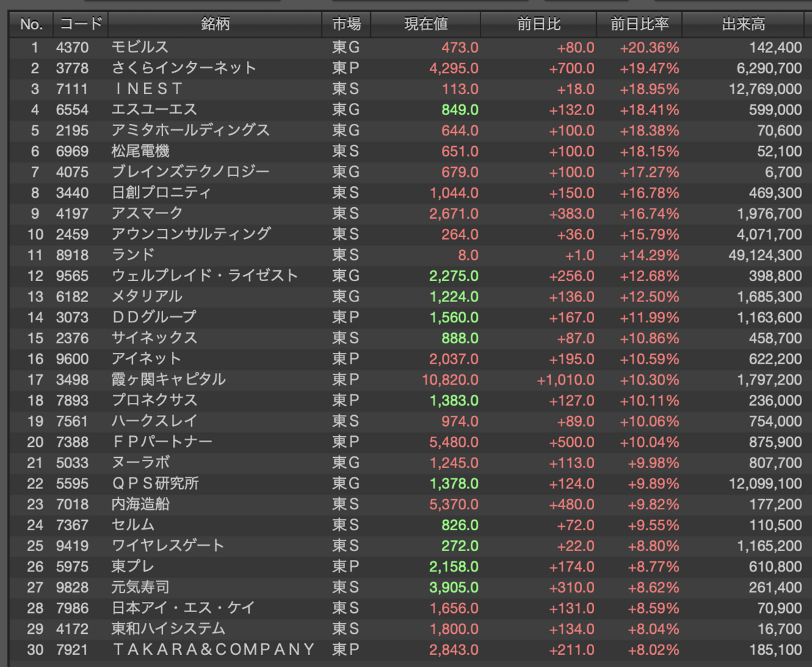The height and width of the screenshot is (667, 812).
Task: Select さくらインターネット stock name
Action: click(184, 68)
